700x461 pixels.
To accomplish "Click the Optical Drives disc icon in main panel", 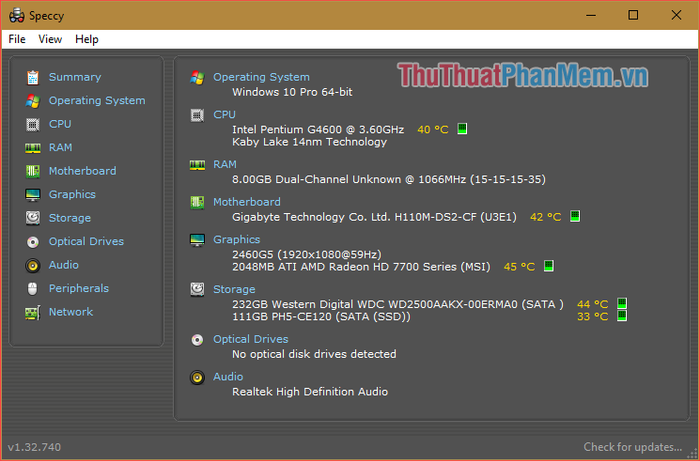I will [197, 340].
